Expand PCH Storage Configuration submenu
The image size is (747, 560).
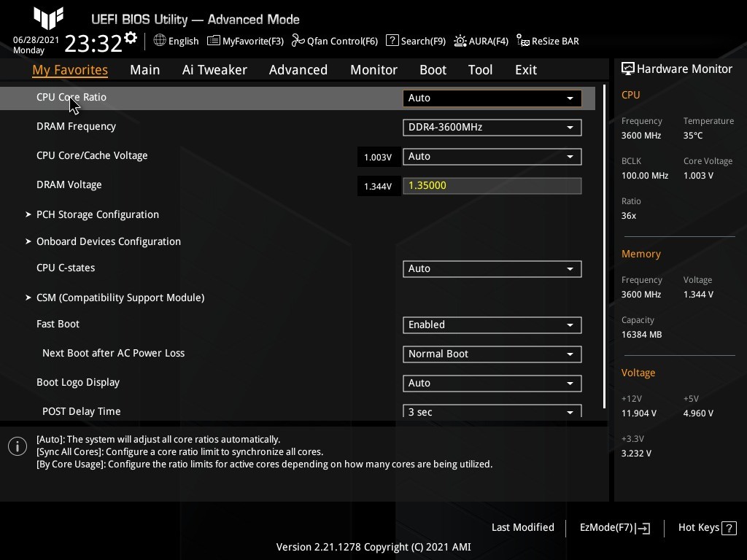tap(97, 214)
